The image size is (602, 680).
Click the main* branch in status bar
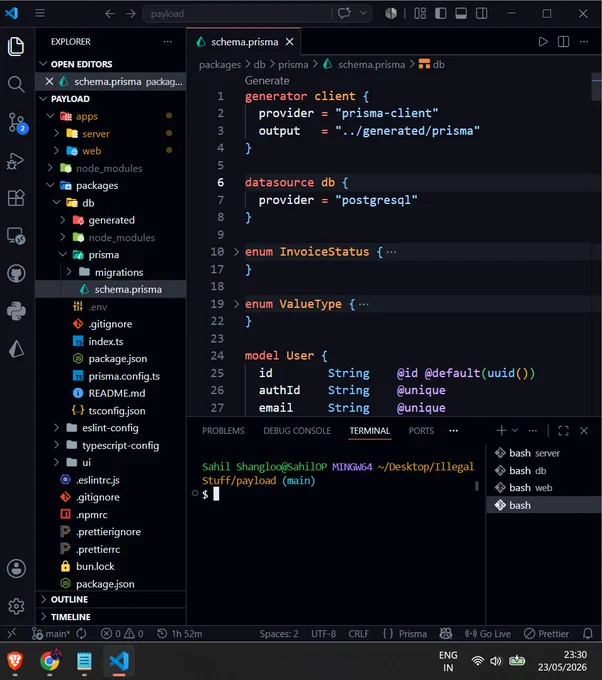click(x=51, y=634)
